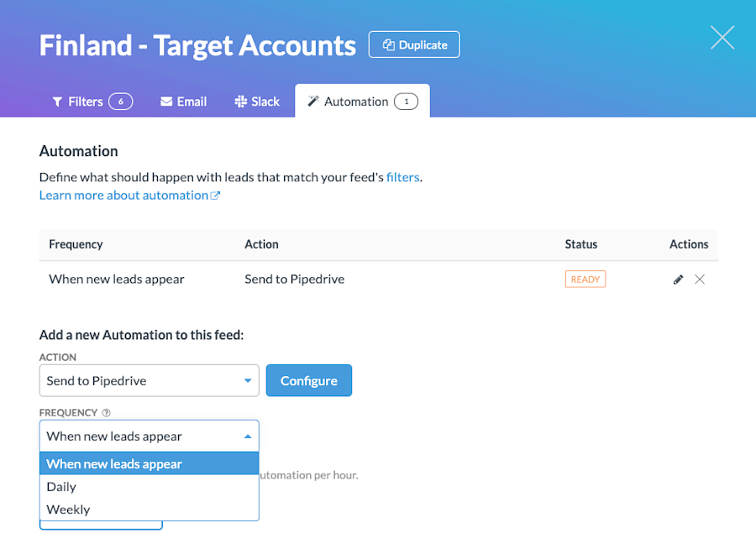756x549 pixels.
Task: Switch to the Slack tab
Action: (x=256, y=101)
